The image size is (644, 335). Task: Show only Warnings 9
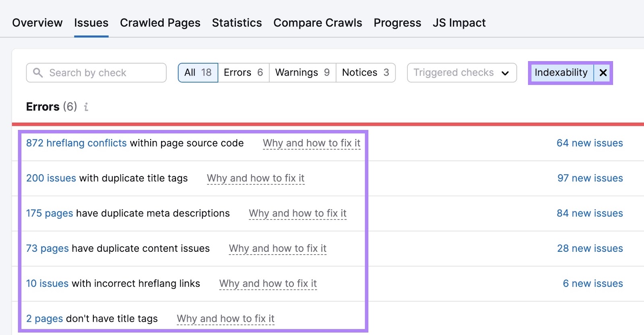(x=302, y=73)
